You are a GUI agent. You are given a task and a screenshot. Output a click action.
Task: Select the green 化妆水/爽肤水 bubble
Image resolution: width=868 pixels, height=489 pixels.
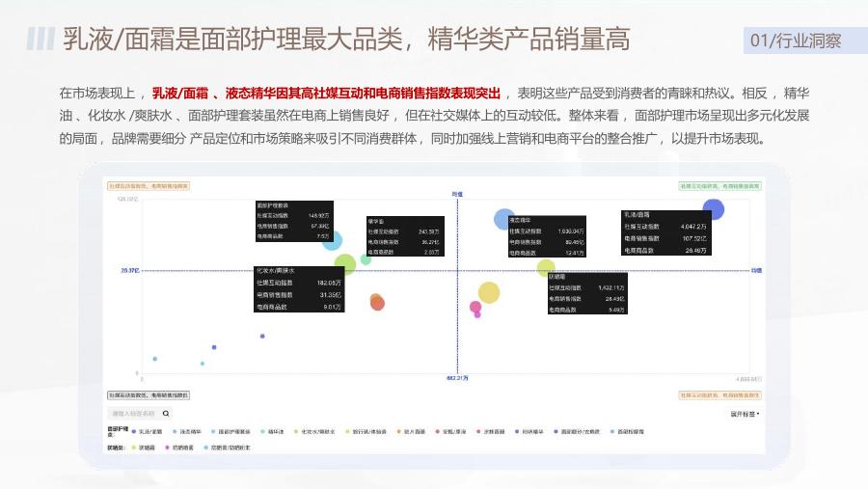click(x=345, y=264)
